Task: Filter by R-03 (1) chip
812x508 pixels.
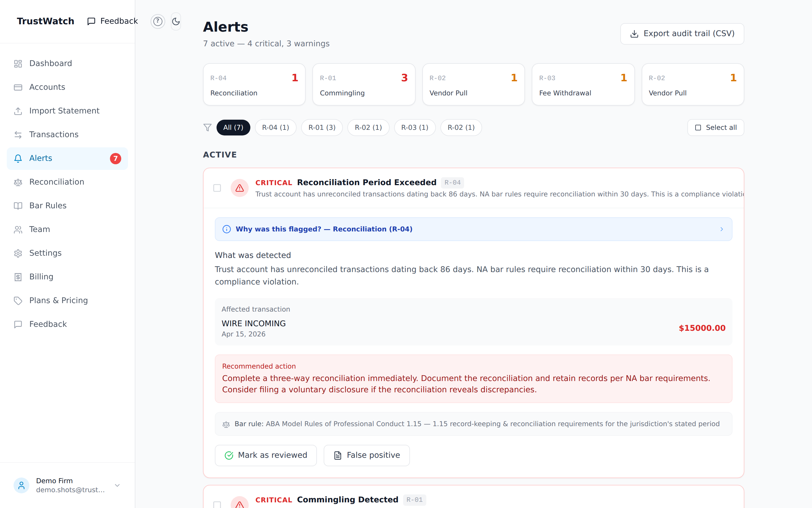Action: click(415, 128)
